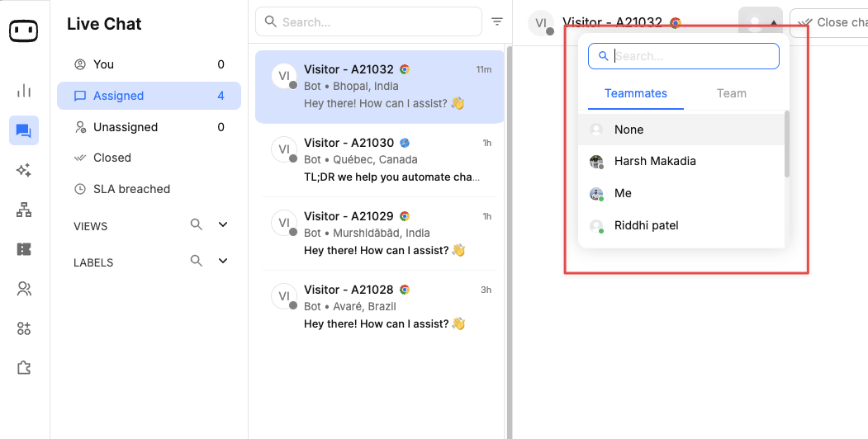
Task: Click the bot logo icon in the sidebar
Action: click(24, 31)
